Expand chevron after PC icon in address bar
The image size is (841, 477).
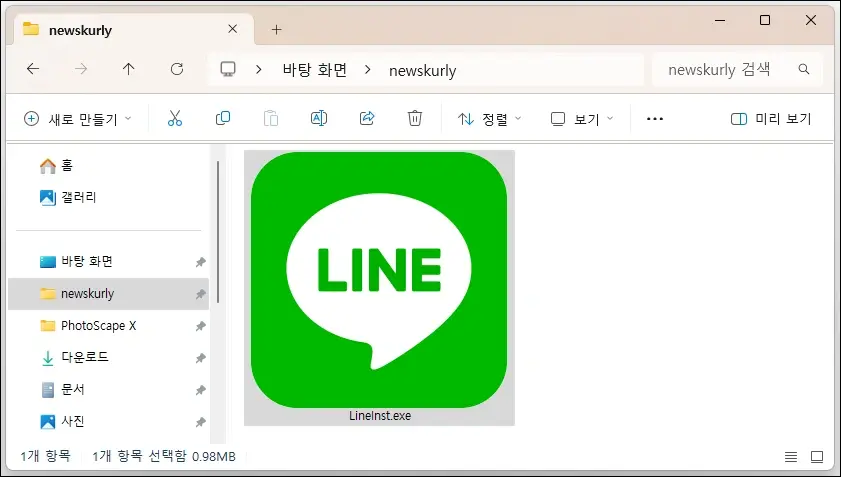259,69
